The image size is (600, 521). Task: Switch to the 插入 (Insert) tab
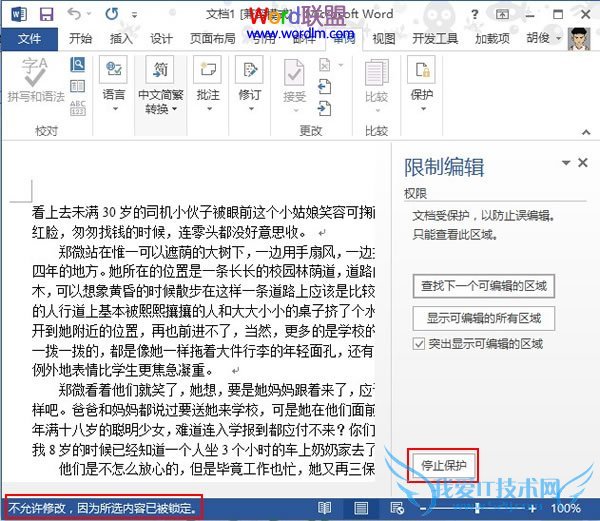point(121,39)
